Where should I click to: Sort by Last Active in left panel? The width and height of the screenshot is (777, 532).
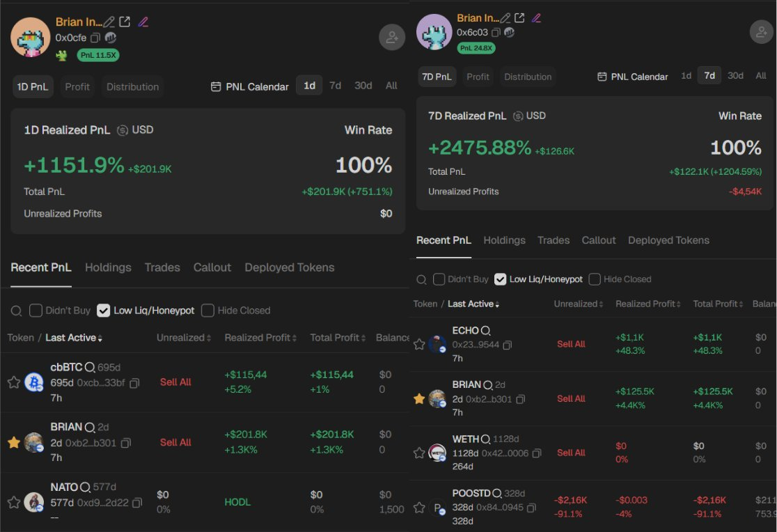click(74, 338)
